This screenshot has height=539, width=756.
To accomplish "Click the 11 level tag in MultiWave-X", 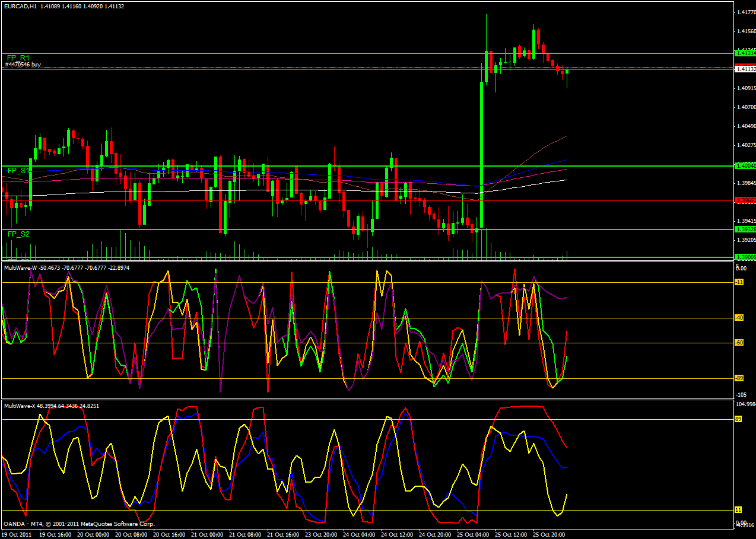I will [738, 509].
